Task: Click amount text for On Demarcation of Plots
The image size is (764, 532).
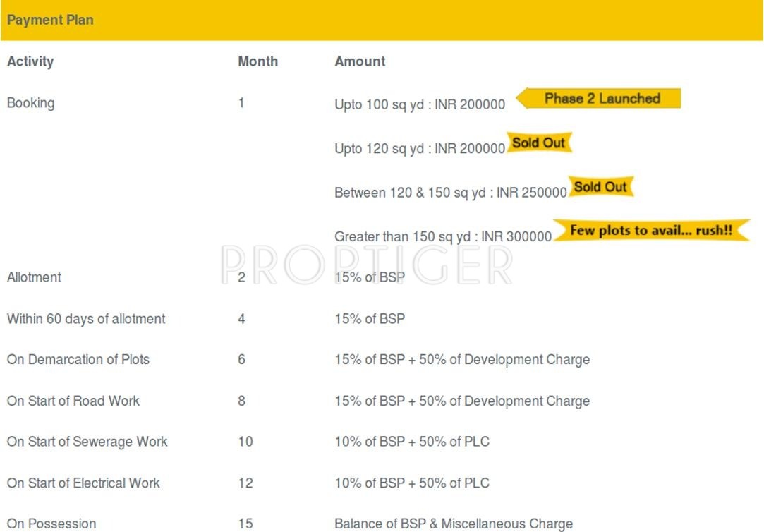Action: pyautogui.click(x=462, y=360)
